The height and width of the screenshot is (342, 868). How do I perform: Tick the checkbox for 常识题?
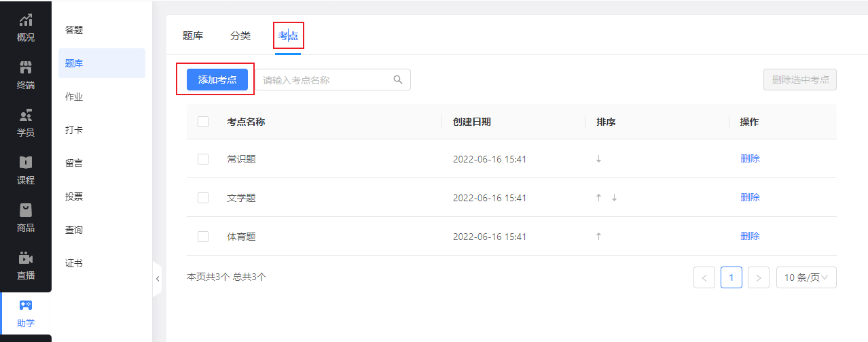pyautogui.click(x=203, y=159)
